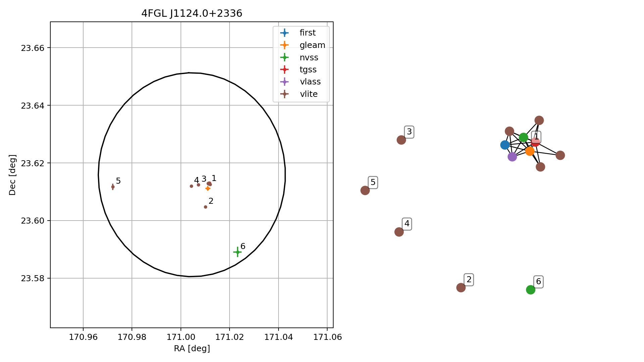The width and height of the screenshot is (644, 362).
Task: Click the 23.60 tick label on Dec axis
Action: click(33, 221)
